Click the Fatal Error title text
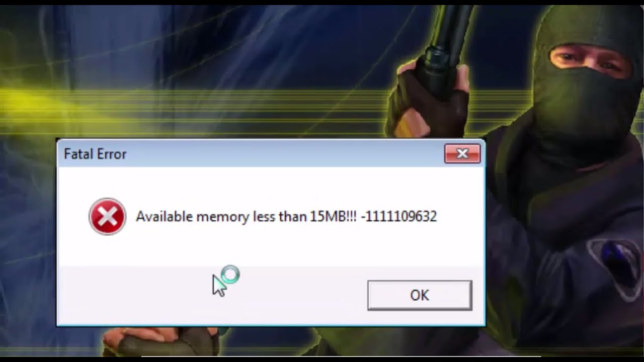The height and width of the screenshot is (362, 644). point(95,154)
